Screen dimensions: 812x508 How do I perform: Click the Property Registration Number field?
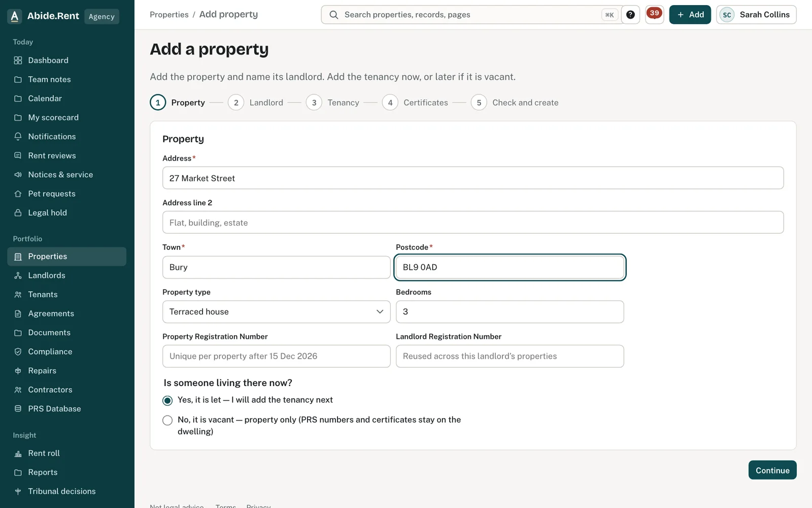tap(276, 356)
